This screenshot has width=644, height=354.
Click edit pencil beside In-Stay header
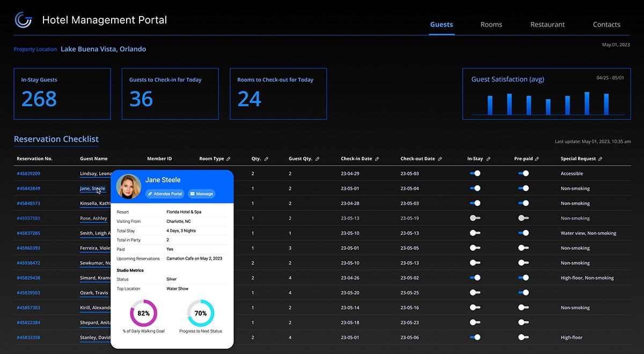pos(488,159)
